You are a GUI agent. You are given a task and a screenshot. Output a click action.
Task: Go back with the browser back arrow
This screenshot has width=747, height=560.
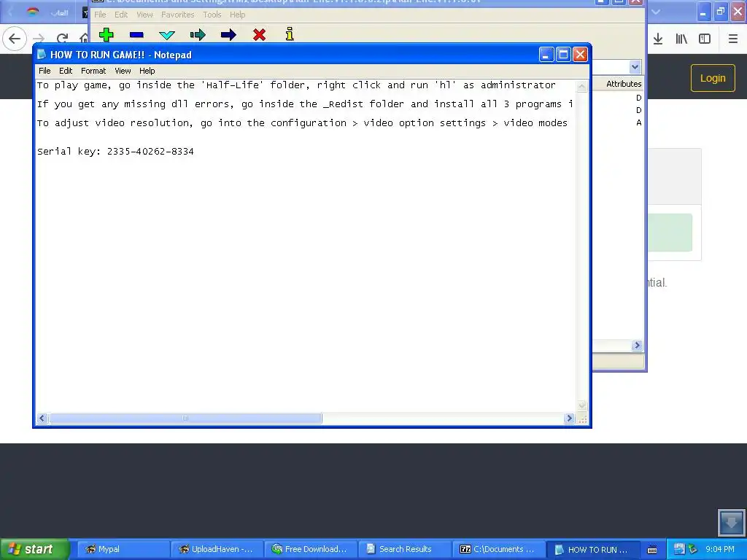click(x=15, y=39)
